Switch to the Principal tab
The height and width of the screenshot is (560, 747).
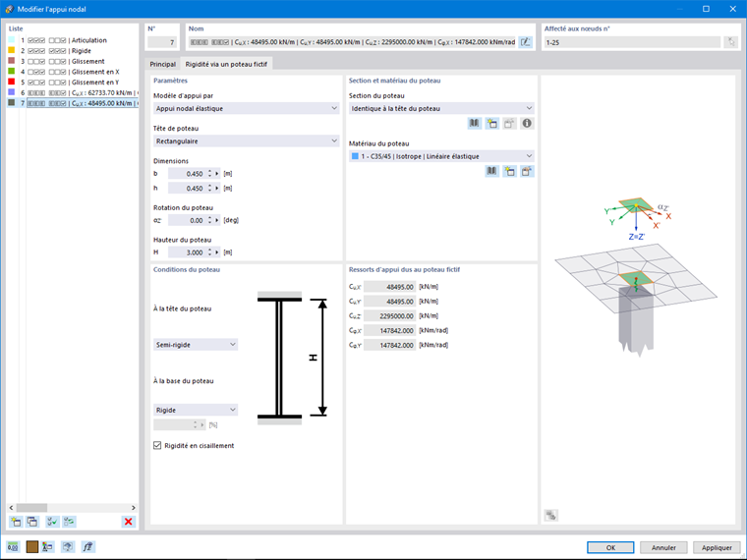162,64
